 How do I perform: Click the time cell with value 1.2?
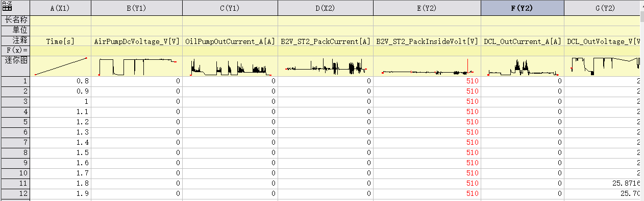click(60, 122)
